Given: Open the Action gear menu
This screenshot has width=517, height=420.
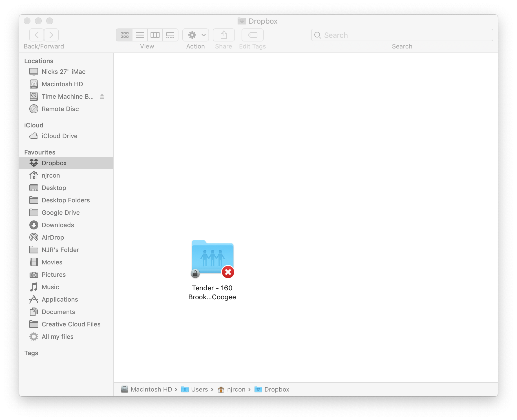Looking at the screenshot, I should (192, 35).
